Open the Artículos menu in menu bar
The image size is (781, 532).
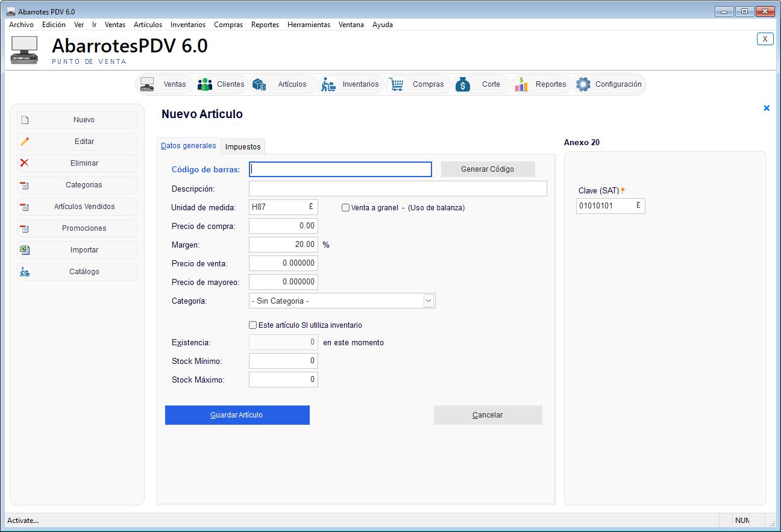pos(148,25)
